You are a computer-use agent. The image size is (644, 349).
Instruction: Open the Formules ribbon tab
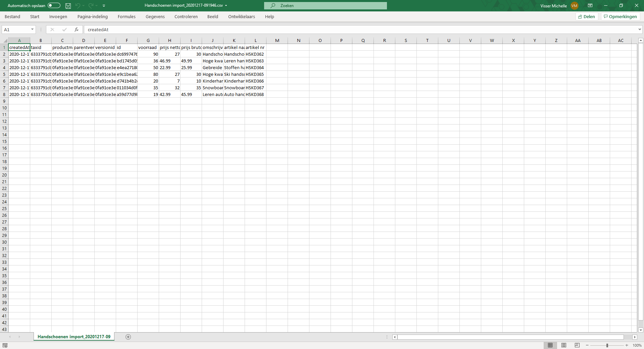(x=127, y=17)
